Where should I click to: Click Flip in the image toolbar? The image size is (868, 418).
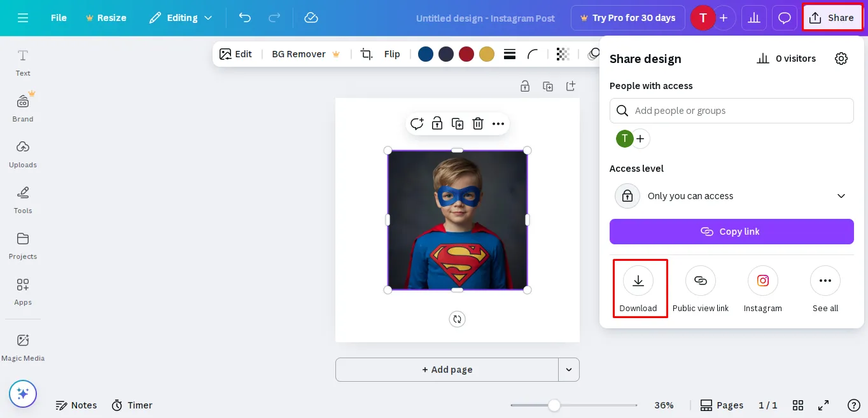(x=392, y=54)
